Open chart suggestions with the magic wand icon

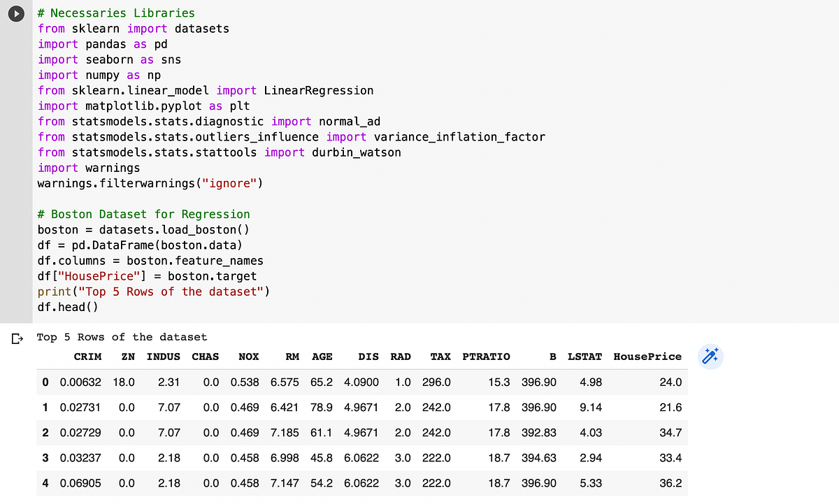pos(710,357)
